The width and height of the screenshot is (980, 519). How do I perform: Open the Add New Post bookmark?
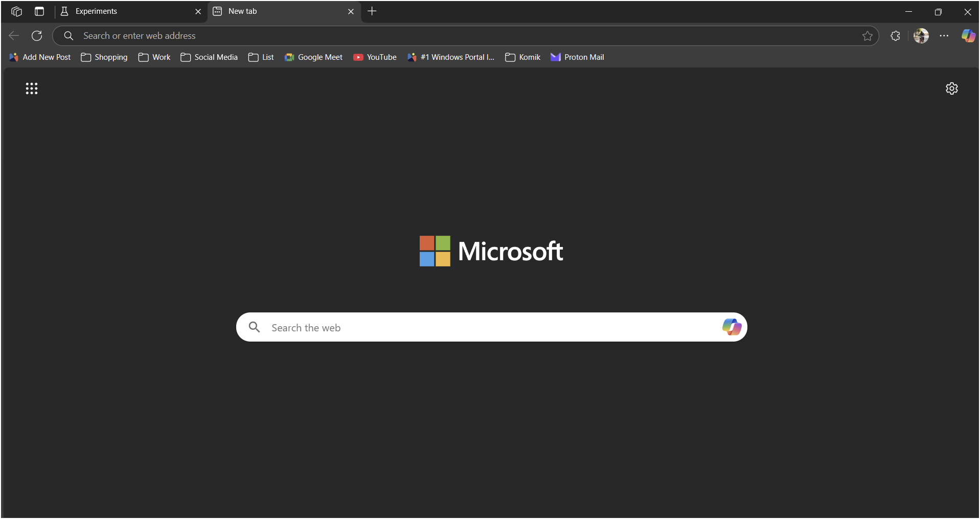[40, 57]
